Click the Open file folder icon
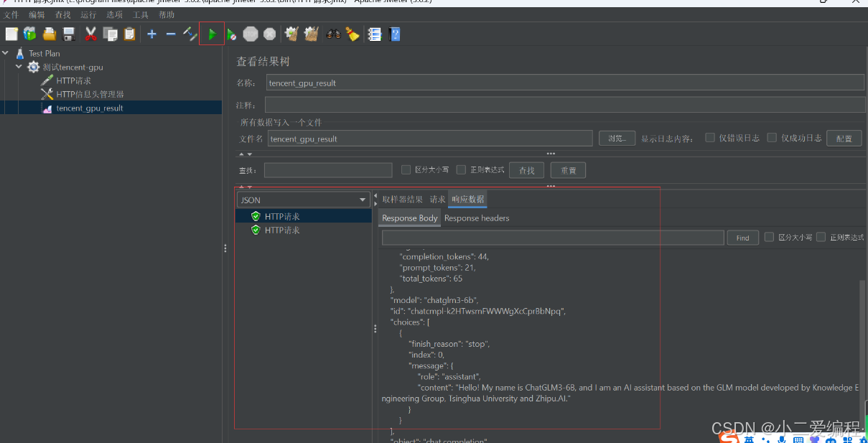This screenshot has height=443, width=868. pos(50,34)
